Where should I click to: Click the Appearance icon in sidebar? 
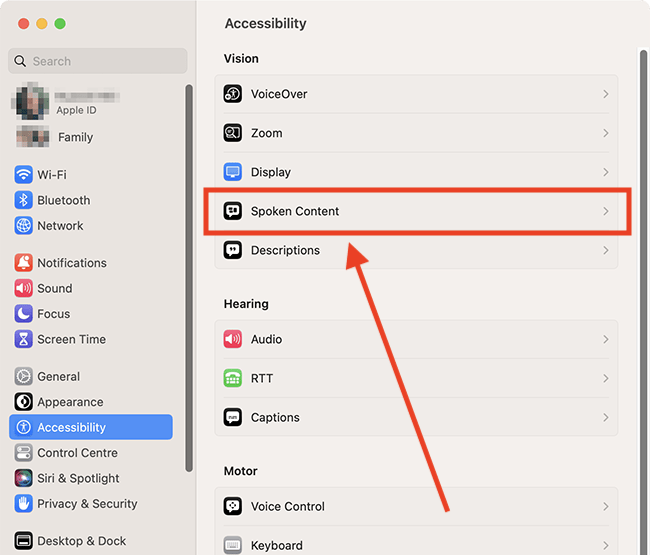pos(24,402)
